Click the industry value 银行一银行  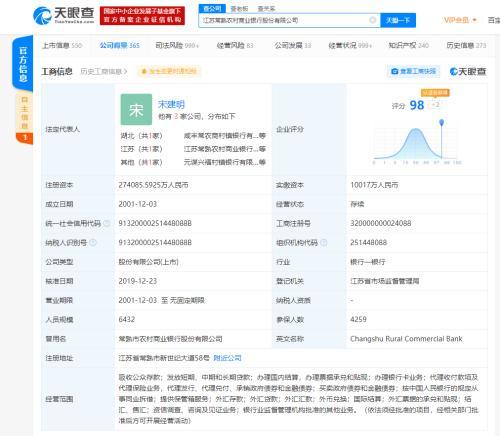pyautogui.click(x=368, y=262)
